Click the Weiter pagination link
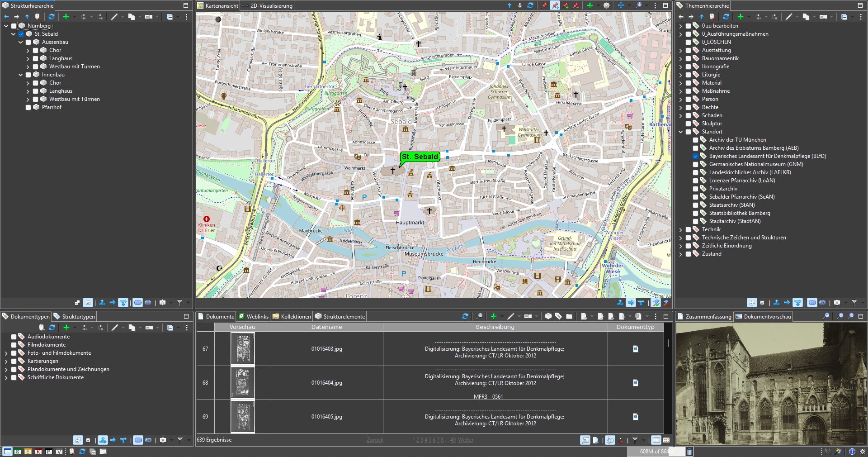This screenshot has width=868, height=457. pos(466,440)
